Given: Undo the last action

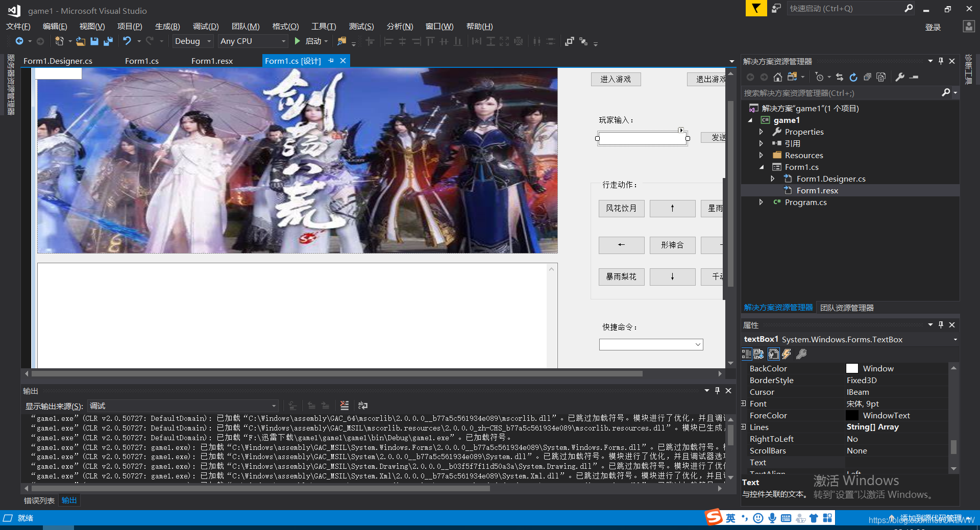Looking at the screenshot, I should point(127,41).
